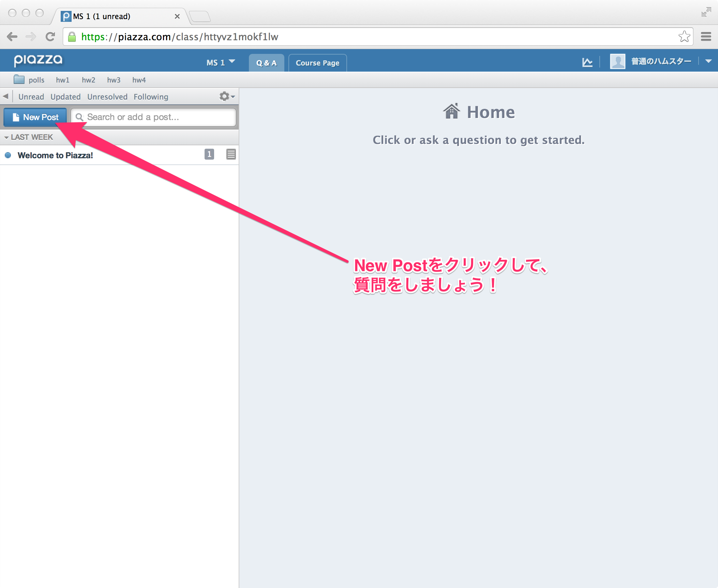Collapse the LAST WEEK section
The image size is (718, 588).
(7, 137)
